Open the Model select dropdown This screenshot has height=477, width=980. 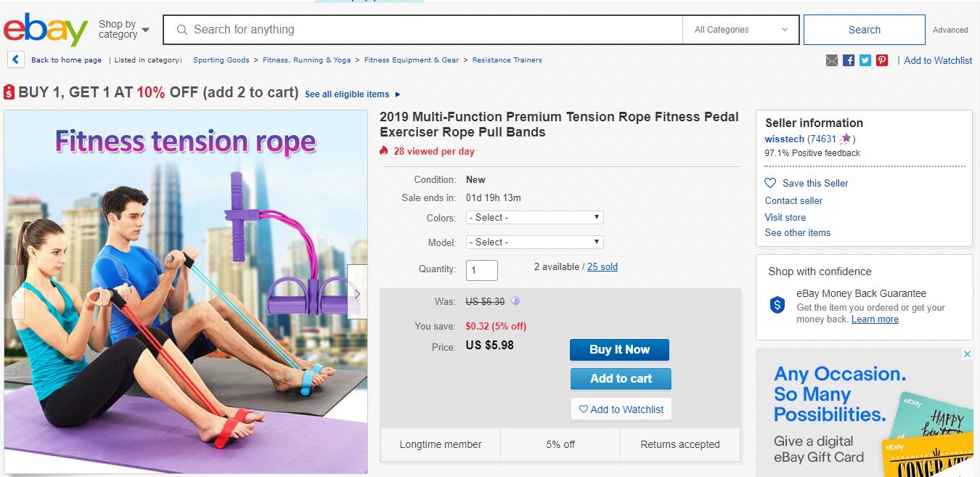[x=535, y=242]
